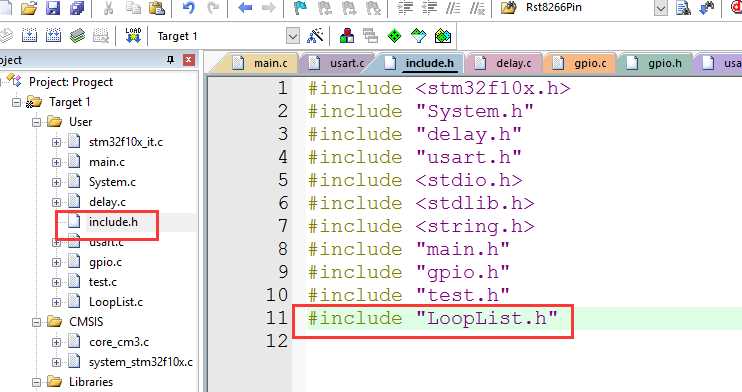Image resolution: width=742 pixels, height=392 pixels.
Task: Expand the test.c file node
Action: pos(56,282)
